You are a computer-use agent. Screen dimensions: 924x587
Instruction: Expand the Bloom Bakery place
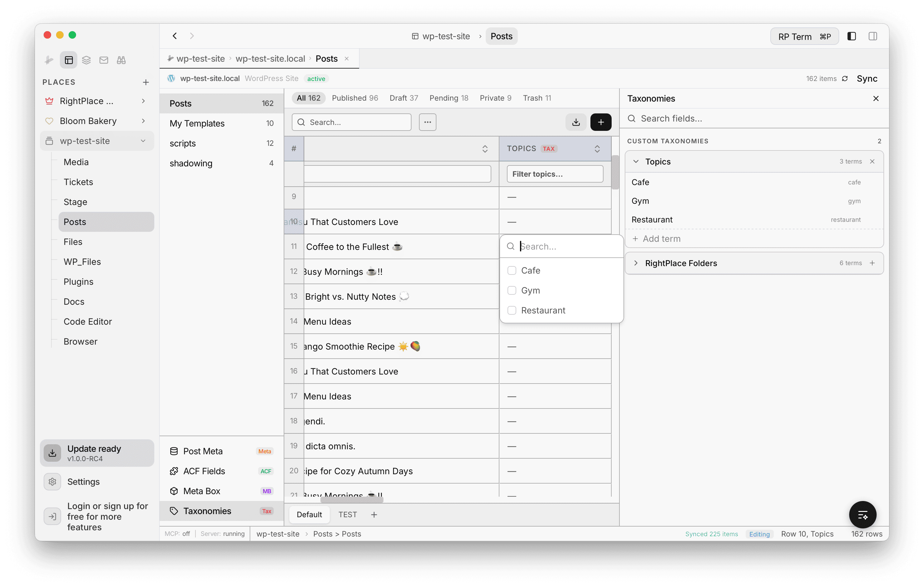pos(143,121)
